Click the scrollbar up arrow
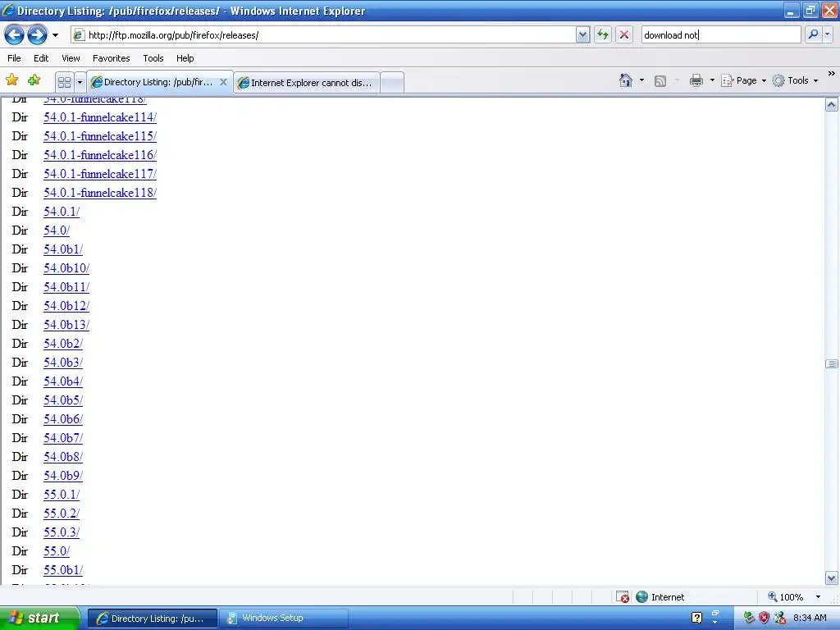840x630 pixels. (832, 105)
